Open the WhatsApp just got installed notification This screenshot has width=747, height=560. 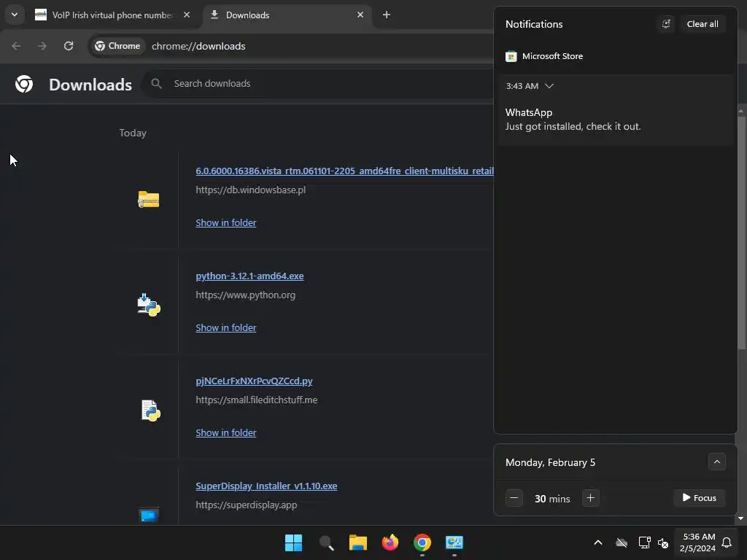[x=616, y=119]
